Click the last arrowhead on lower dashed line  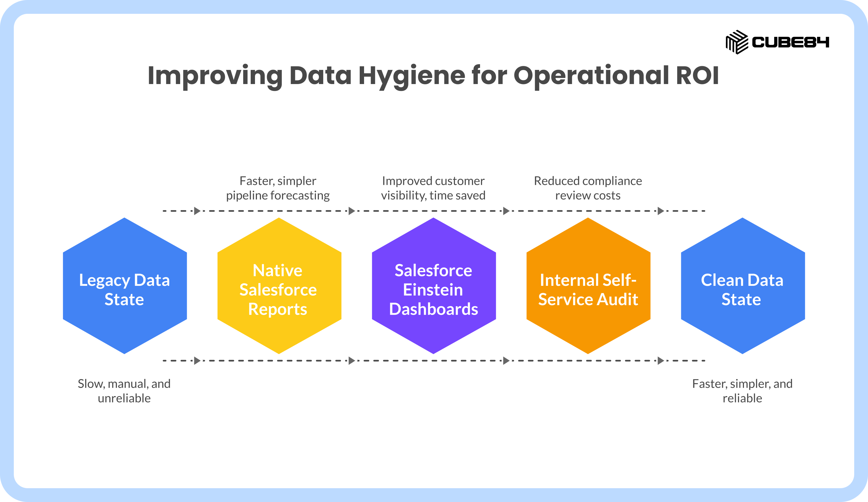click(661, 361)
